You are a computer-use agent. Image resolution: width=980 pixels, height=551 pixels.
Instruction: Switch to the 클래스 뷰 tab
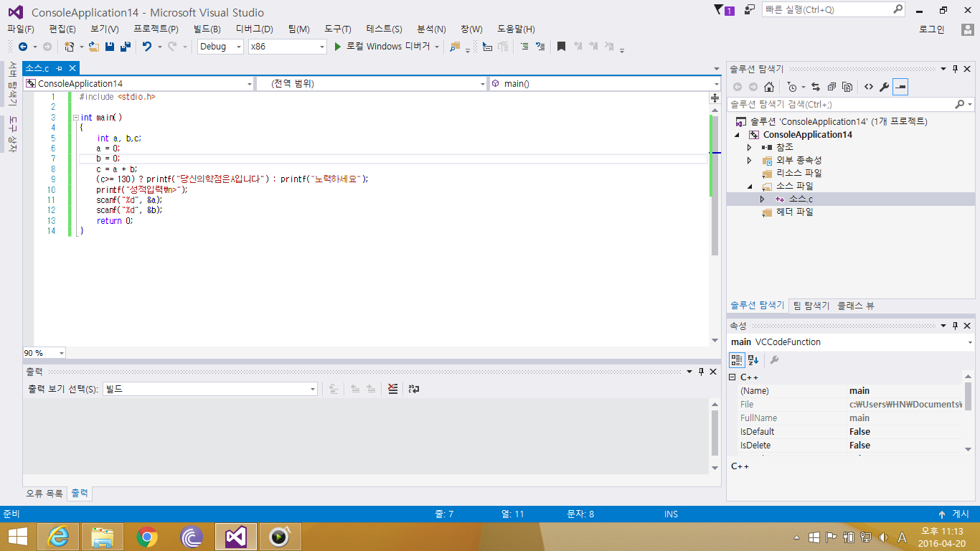[855, 306]
